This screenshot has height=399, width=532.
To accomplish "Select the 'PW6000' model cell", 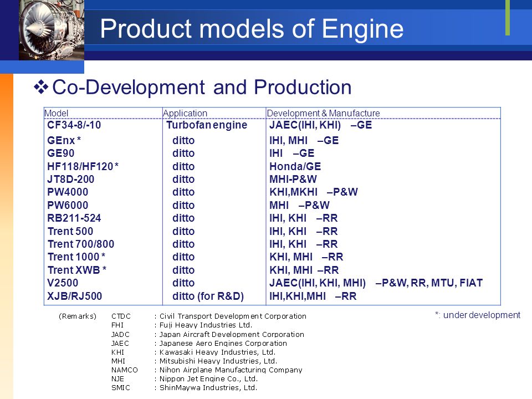I will tap(68, 205).
